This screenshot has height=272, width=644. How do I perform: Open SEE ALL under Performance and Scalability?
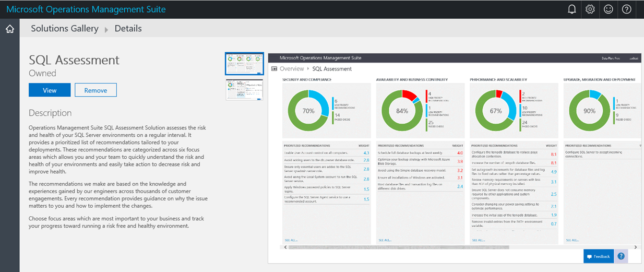478,240
